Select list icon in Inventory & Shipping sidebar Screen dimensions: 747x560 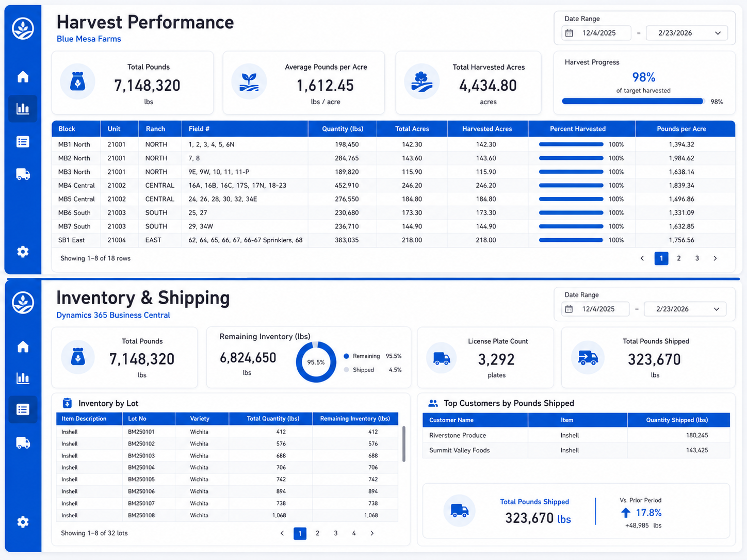[23, 409]
